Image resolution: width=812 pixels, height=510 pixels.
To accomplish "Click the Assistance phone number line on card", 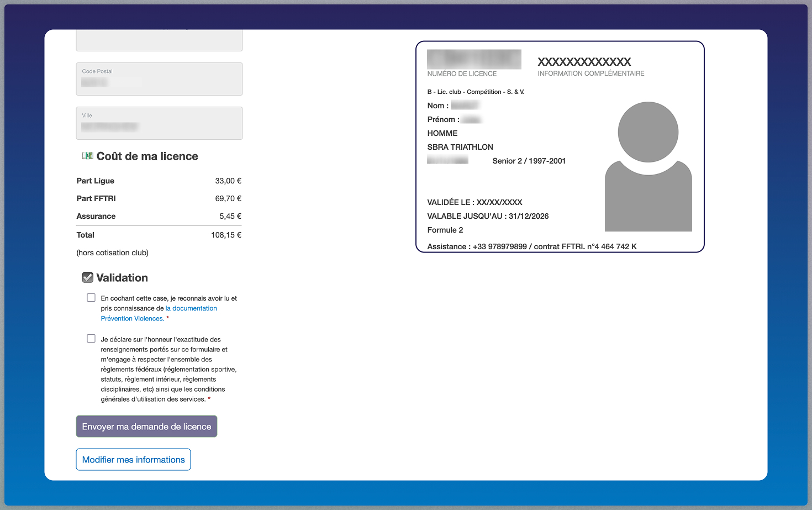I will (x=531, y=246).
